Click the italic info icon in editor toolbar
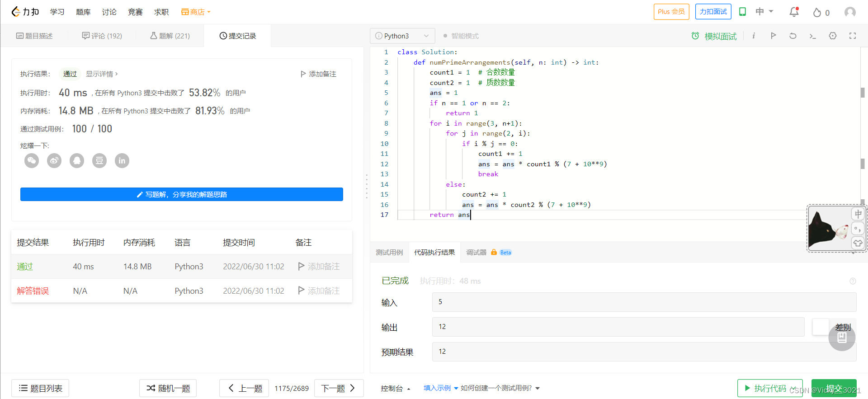This screenshot has width=868, height=399. tap(754, 36)
